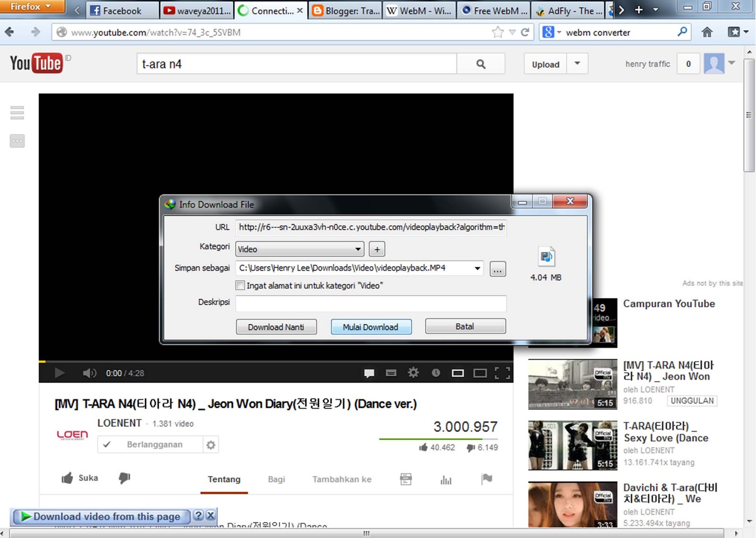756x538 pixels.
Task: Open video settings gear
Action: coord(413,373)
